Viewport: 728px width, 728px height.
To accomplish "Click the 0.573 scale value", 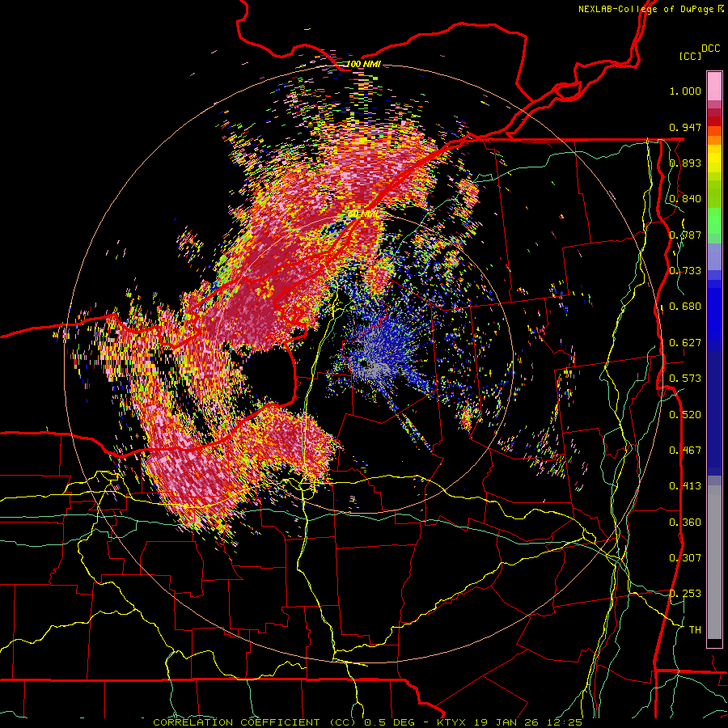I will point(685,379).
